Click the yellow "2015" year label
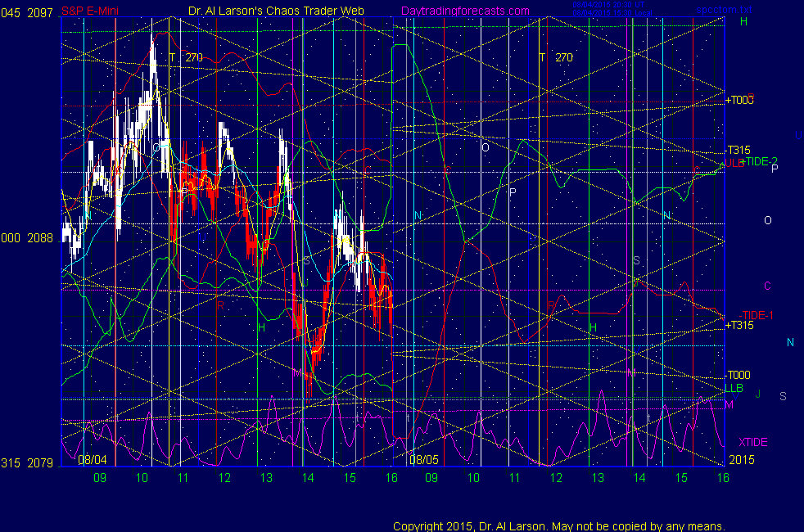This screenshot has width=804, height=532. (742, 459)
